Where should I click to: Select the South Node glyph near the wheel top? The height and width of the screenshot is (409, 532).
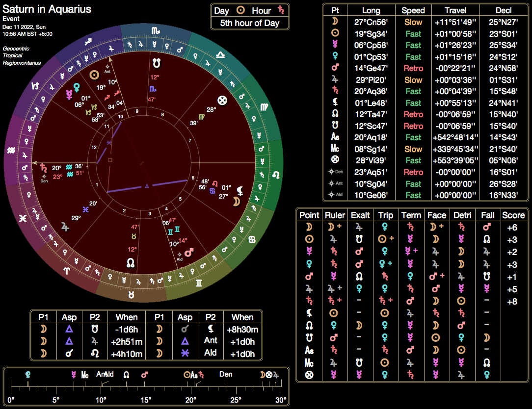point(156,63)
